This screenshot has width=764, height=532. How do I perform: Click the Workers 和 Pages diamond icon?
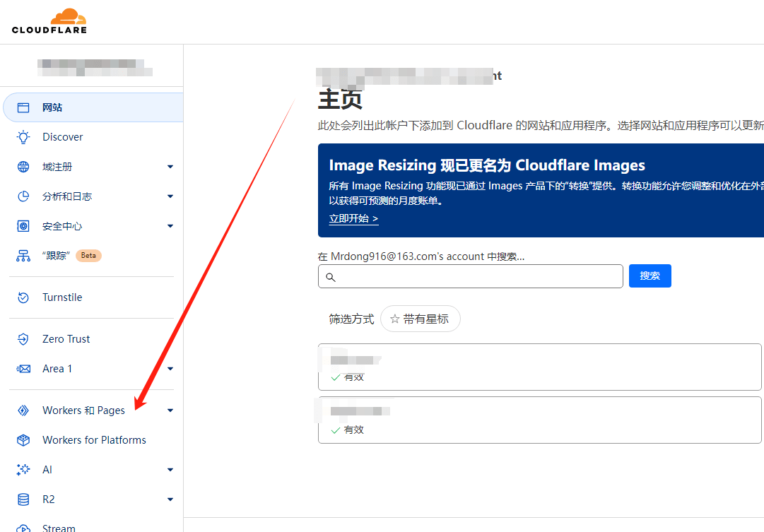(23, 410)
